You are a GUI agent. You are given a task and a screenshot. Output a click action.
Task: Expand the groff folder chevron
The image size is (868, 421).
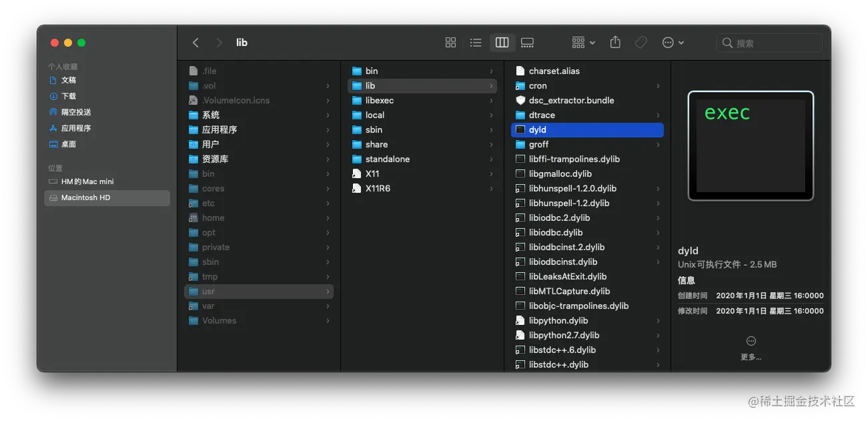658,144
